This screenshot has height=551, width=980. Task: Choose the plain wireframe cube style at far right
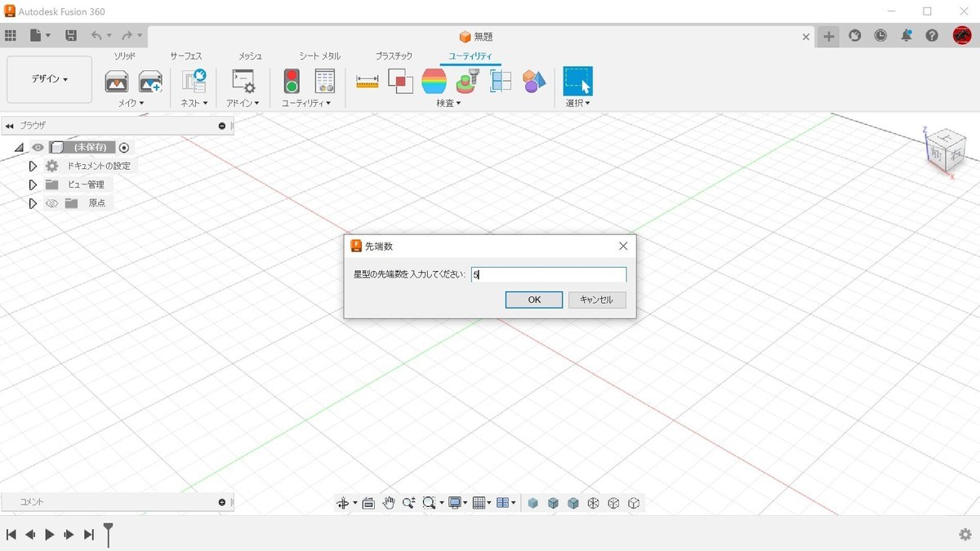[634, 504]
